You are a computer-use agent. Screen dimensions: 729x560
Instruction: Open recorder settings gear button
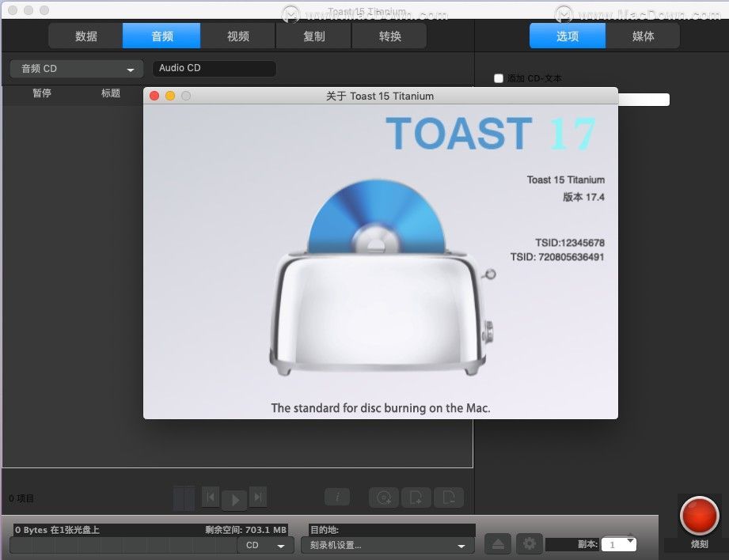click(x=529, y=544)
